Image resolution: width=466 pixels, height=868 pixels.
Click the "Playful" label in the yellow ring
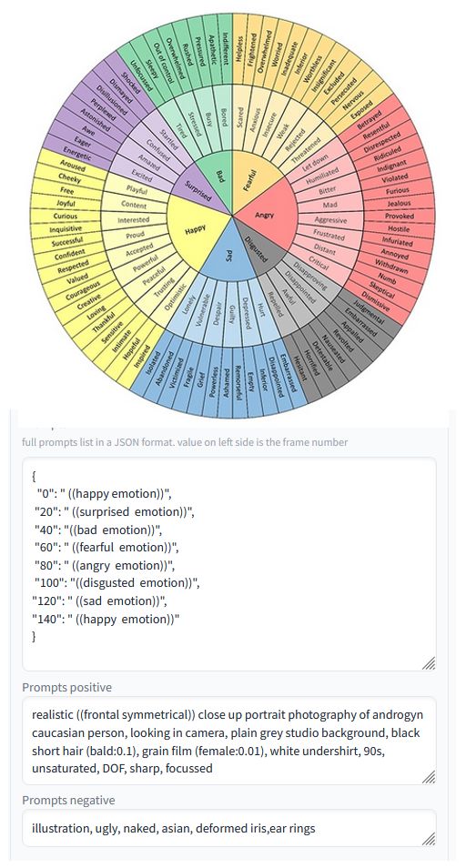[x=137, y=189]
